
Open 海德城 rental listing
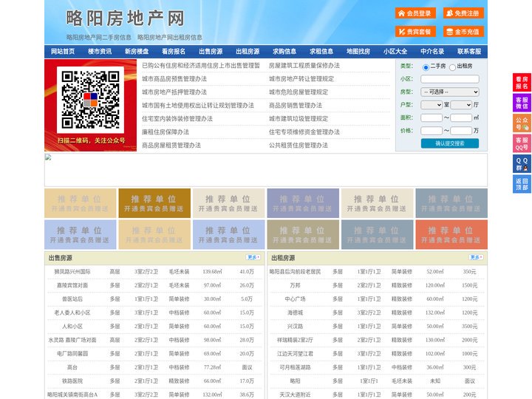[295, 313]
